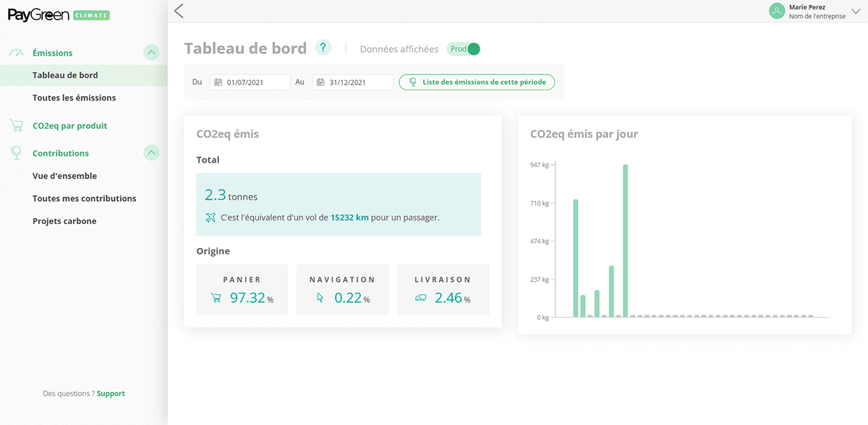Click the 0.22 % Navigation value
Viewport: 868px width, 425px height.
coord(352,298)
